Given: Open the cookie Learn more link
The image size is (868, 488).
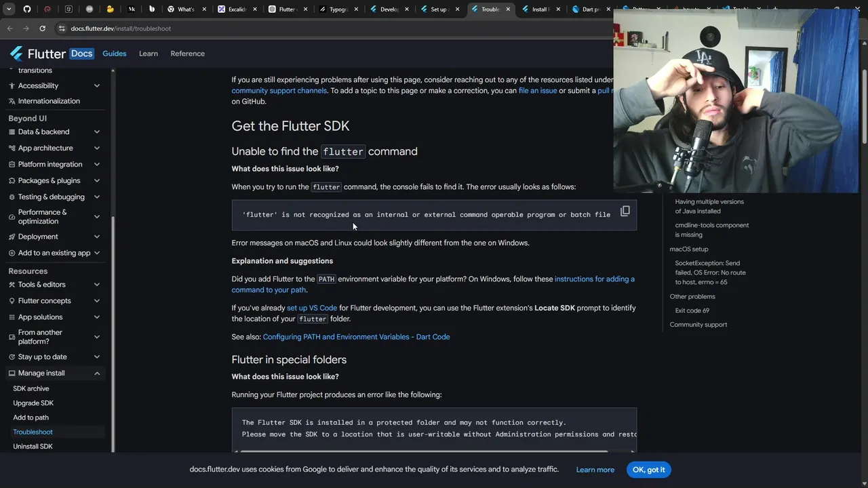Looking at the screenshot, I should (x=595, y=470).
